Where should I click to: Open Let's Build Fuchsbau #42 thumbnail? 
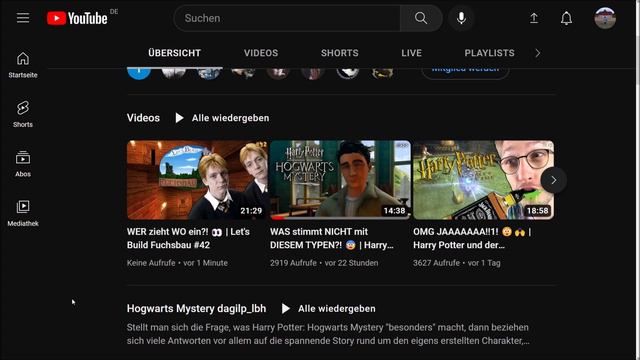coord(197,180)
